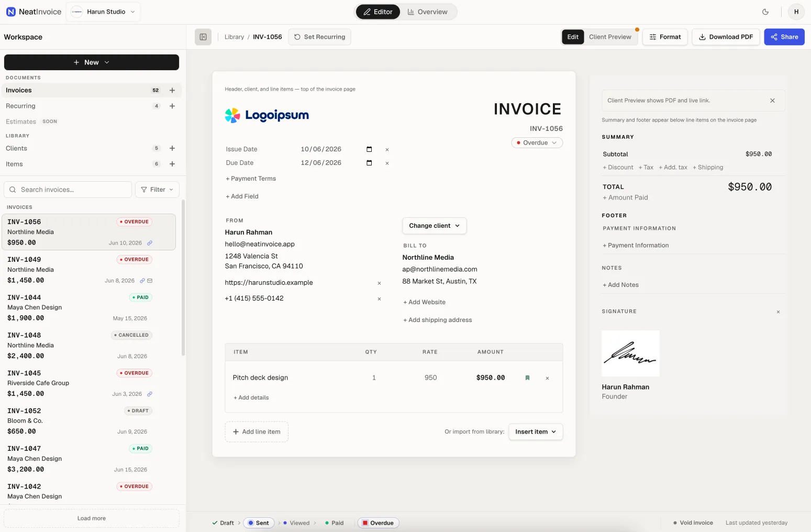This screenshot has height=532, width=811.
Task: Open the Filter dropdown
Action: pyautogui.click(x=157, y=190)
